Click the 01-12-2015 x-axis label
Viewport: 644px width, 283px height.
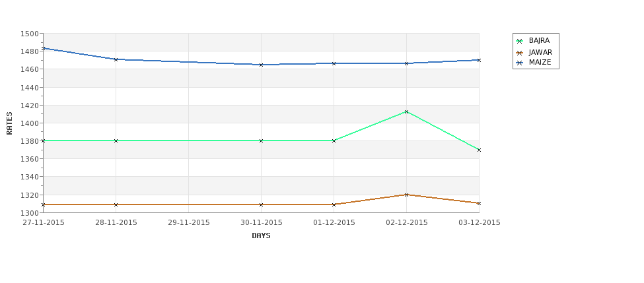coord(334,223)
